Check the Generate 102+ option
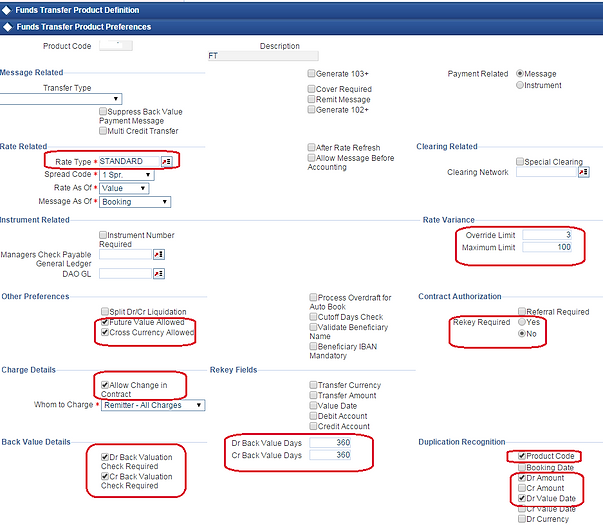The width and height of the screenshot is (603, 525). 311,110
